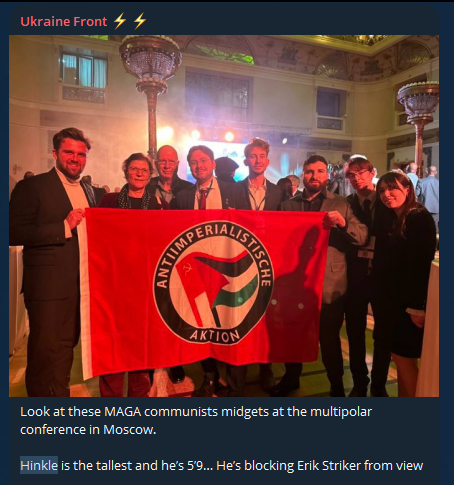Click the bright stage screen behind the group
This screenshot has height=485, width=454.
[x=223, y=157]
